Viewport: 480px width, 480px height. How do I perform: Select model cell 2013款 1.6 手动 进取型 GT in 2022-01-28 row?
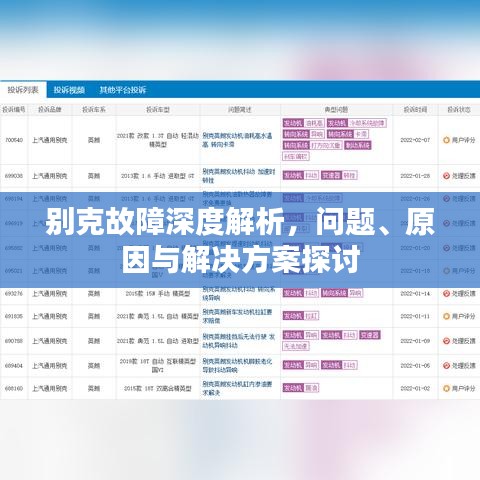pyautogui.click(x=158, y=176)
